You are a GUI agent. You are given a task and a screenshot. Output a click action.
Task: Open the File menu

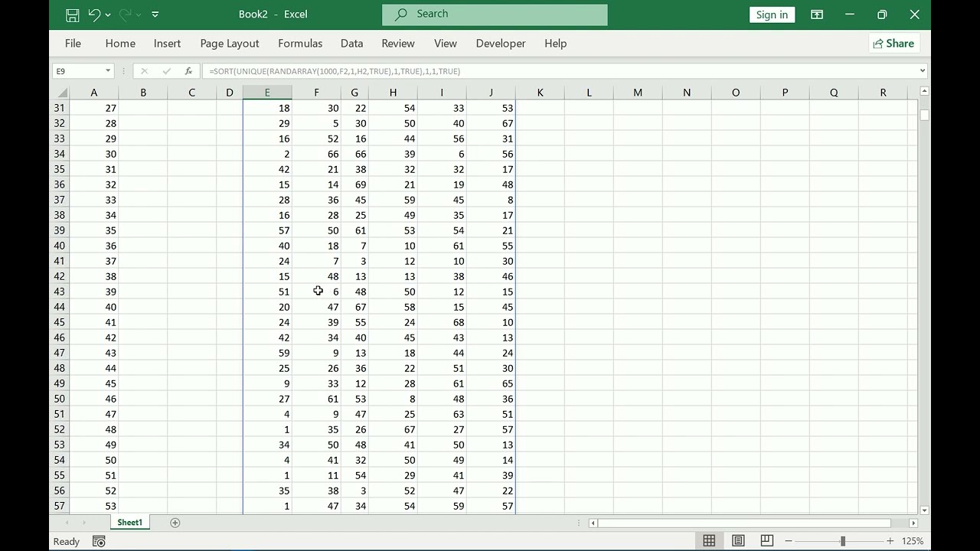[x=73, y=44]
